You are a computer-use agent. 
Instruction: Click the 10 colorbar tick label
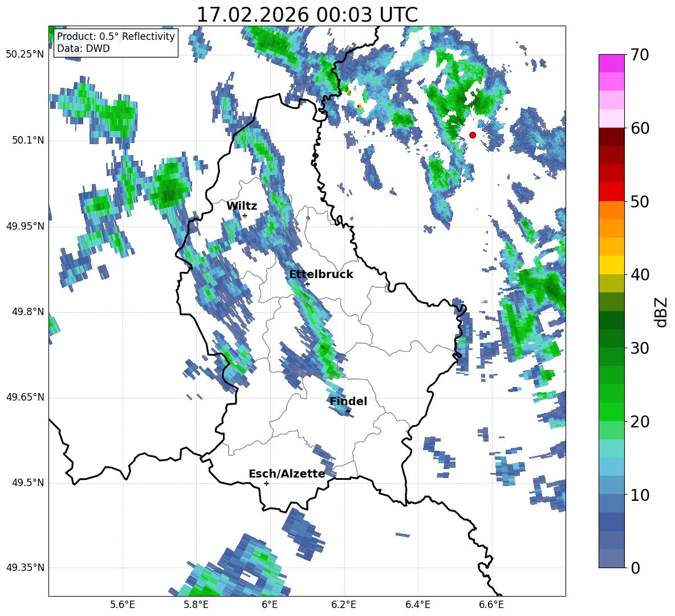[x=640, y=495]
